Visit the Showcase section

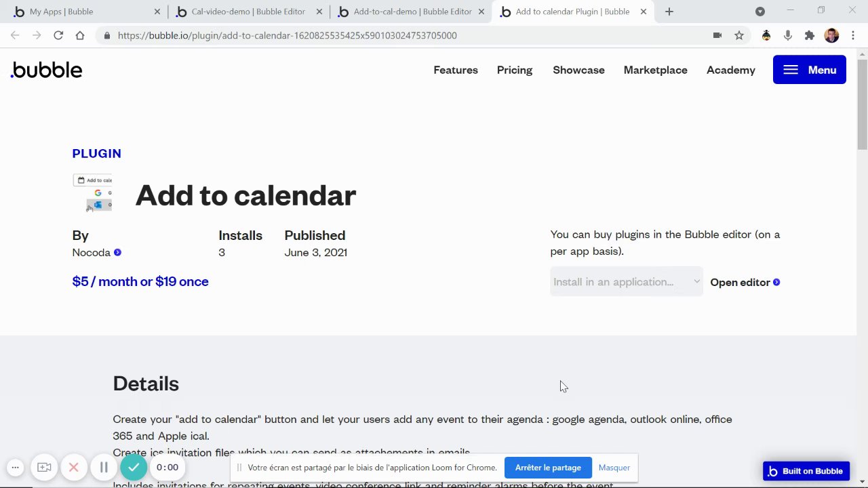[x=578, y=70]
